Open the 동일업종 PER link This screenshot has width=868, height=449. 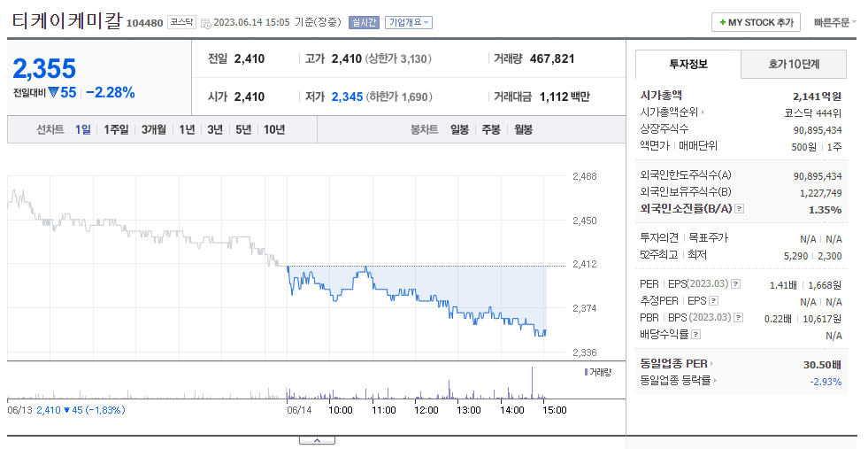pyautogui.click(x=673, y=364)
